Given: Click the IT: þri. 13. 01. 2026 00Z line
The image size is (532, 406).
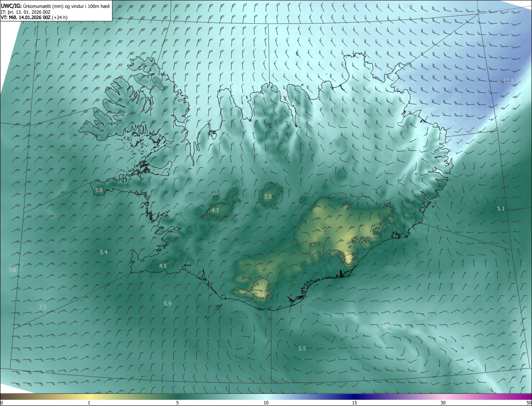Looking at the screenshot, I should pyautogui.click(x=26, y=12).
